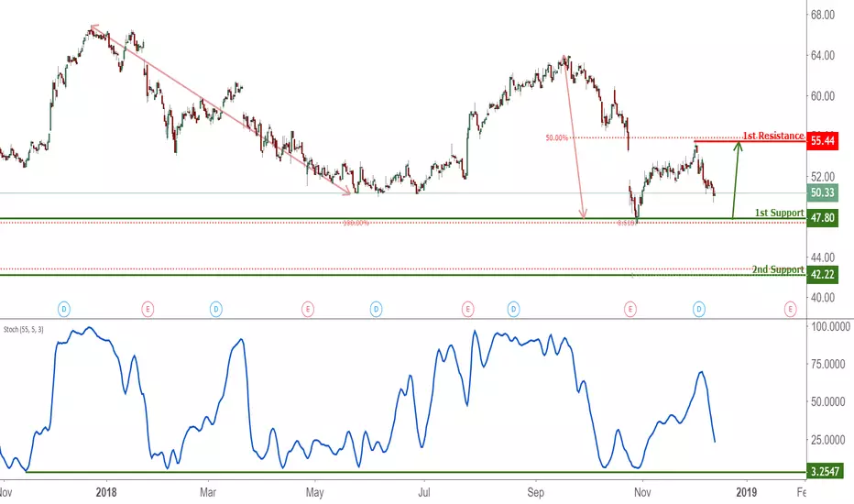Select the earnings marker after July

467,310
